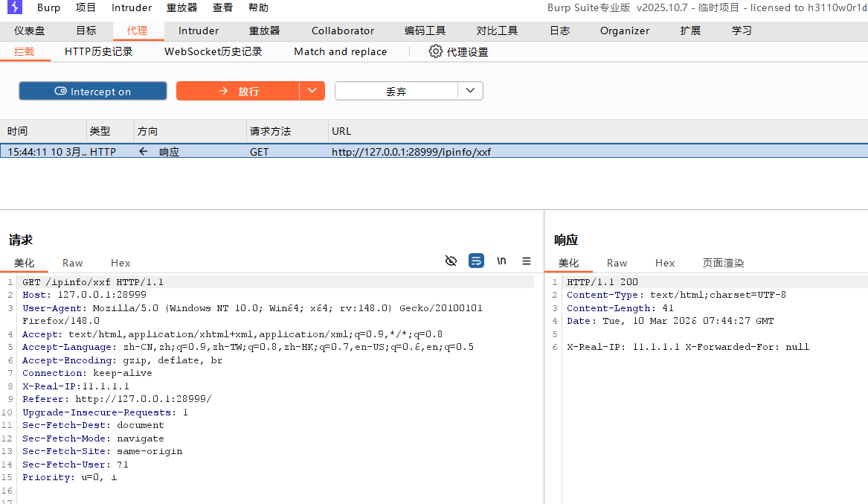Toggle the Intercept on button
Image resolution: width=868 pixels, height=504 pixels.
tap(93, 92)
